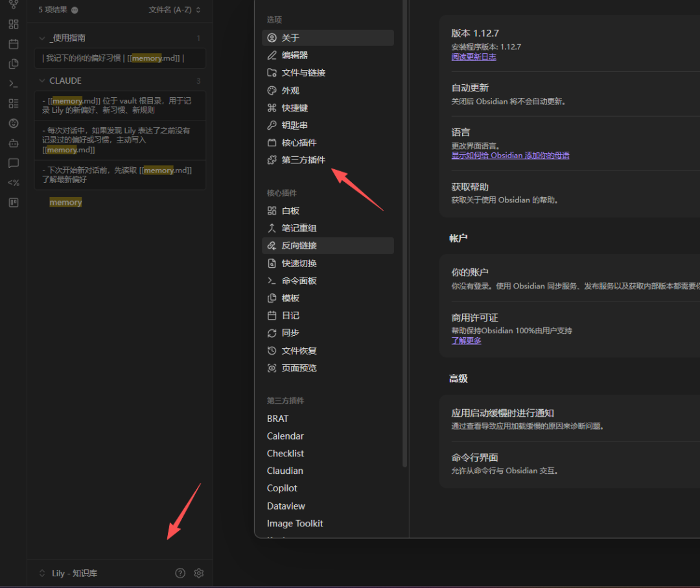Image resolution: width=700 pixels, height=588 pixels.
Task: Open the 文件恢复 plugin settings
Action: 328,351
